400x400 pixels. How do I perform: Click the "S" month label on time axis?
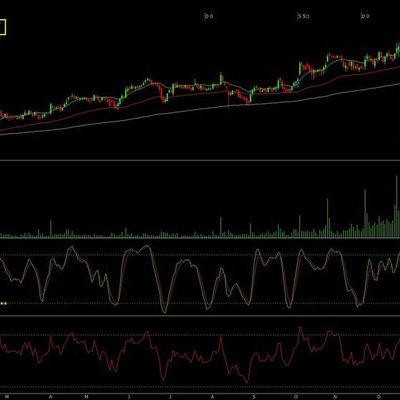(x=254, y=397)
